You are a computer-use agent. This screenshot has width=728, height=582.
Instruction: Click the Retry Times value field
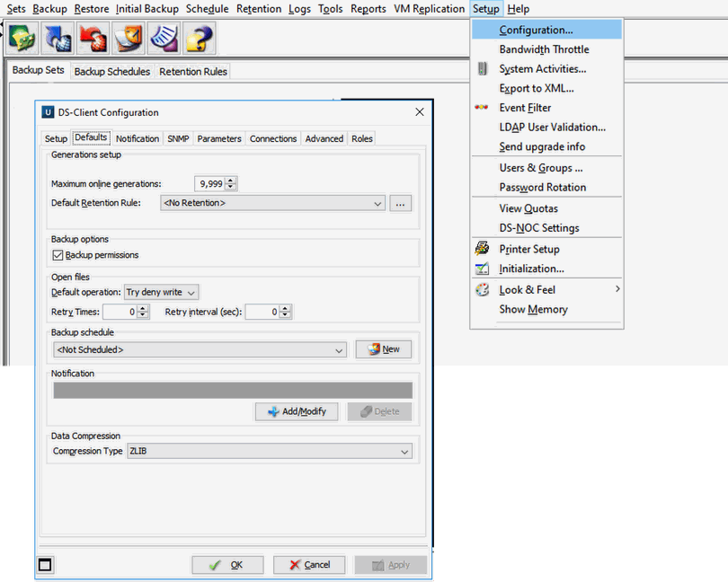[x=120, y=312]
